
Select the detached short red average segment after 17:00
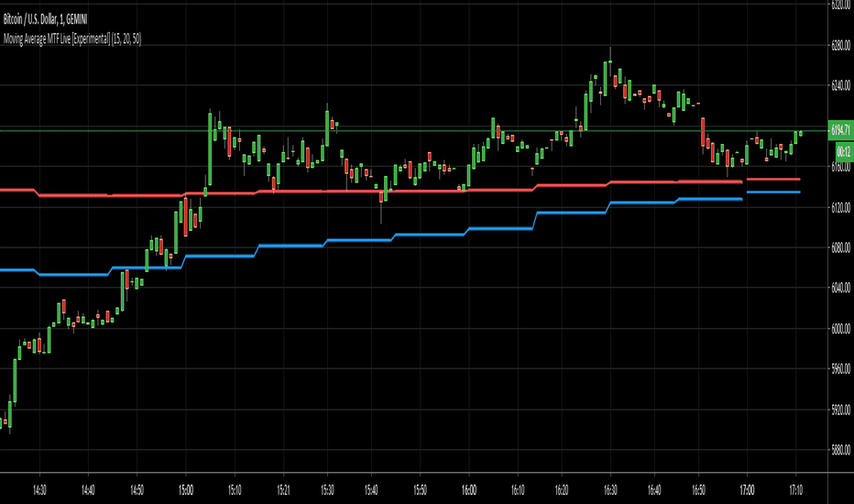pos(773,179)
